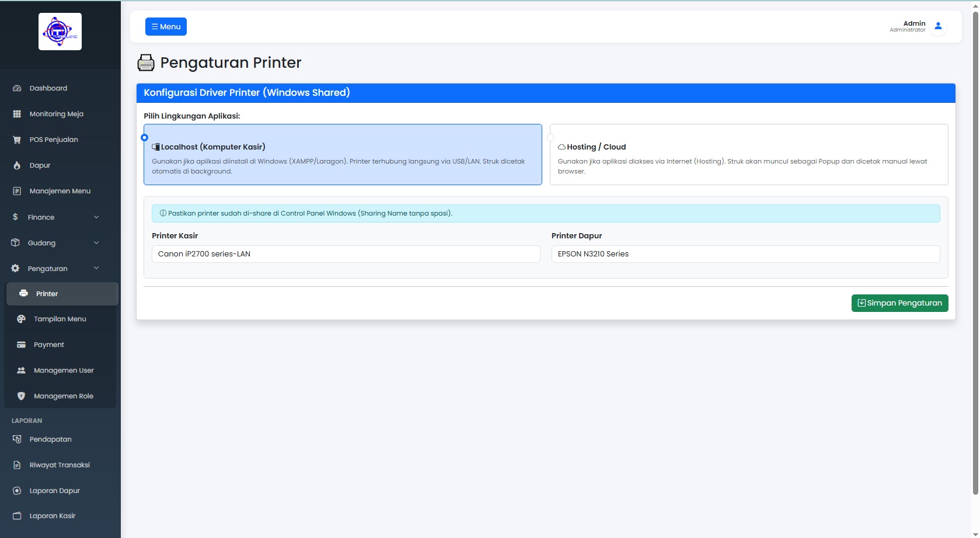This screenshot has height=538, width=980.
Task: Click the Payment card icon
Action: [22, 345]
